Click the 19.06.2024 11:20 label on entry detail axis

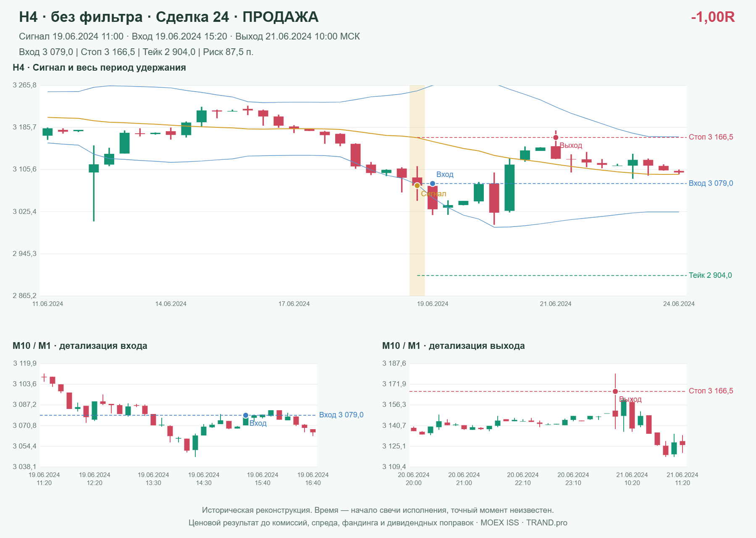tap(44, 479)
